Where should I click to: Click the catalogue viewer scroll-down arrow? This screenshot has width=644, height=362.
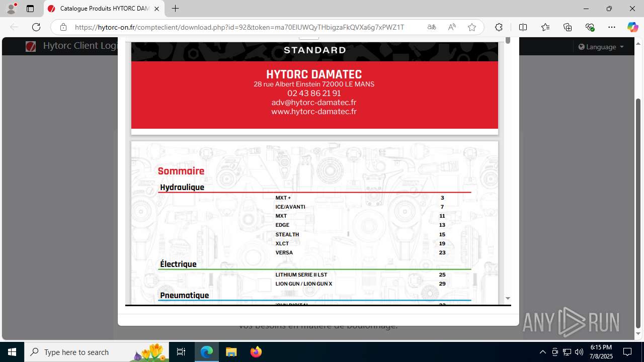[x=508, y=299]
